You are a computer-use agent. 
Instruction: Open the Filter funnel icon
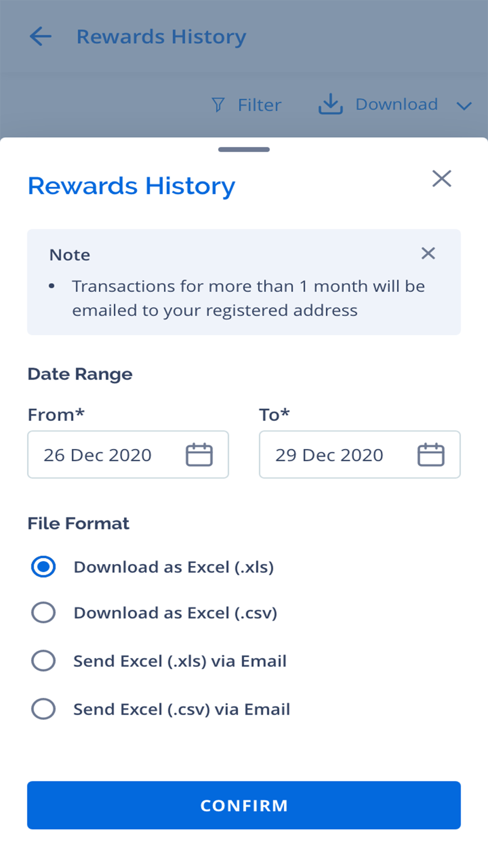click(218, 104)
